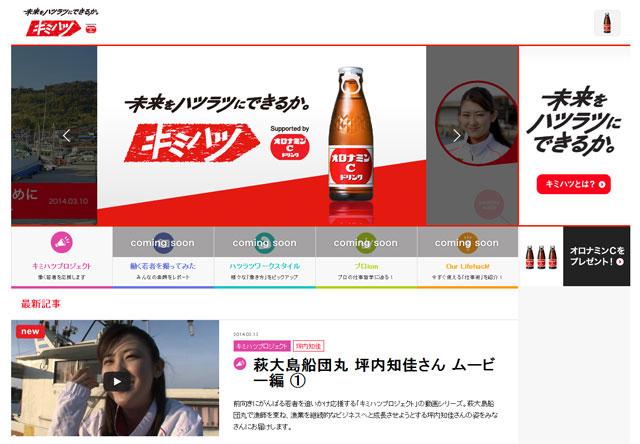Click the article description paragraph

coord(365,415)
